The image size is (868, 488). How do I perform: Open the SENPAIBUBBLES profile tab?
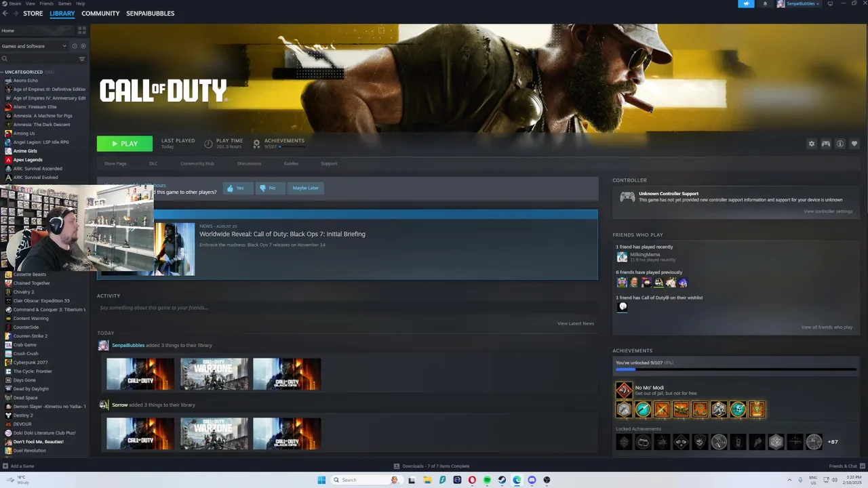click(150, 14)
